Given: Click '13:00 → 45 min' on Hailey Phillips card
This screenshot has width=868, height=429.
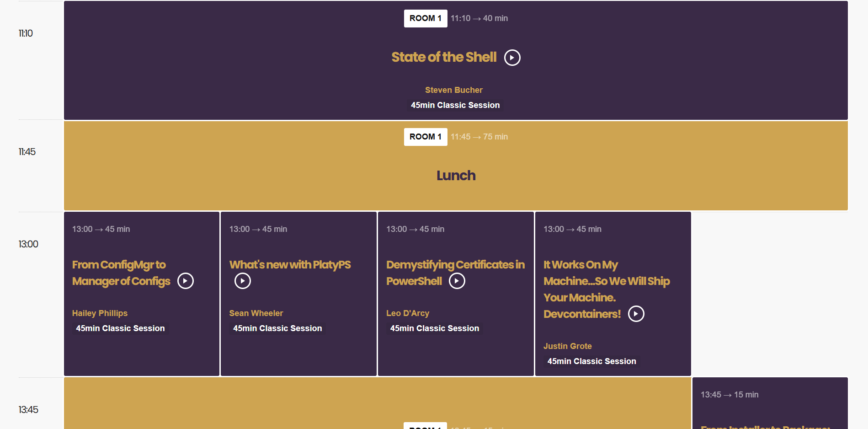Looking at the screenshot, I should pyautogui.click(x=101, y=229).
